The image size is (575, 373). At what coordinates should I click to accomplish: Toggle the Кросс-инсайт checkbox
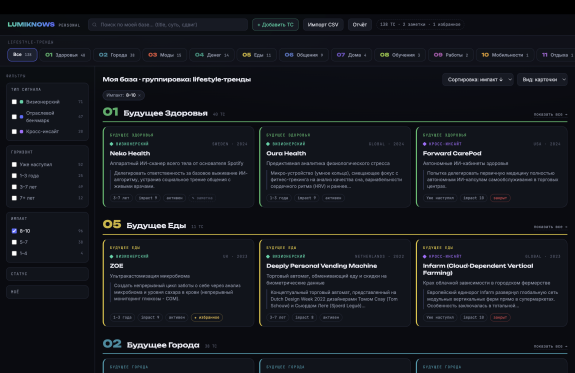[x=14, y=131]
